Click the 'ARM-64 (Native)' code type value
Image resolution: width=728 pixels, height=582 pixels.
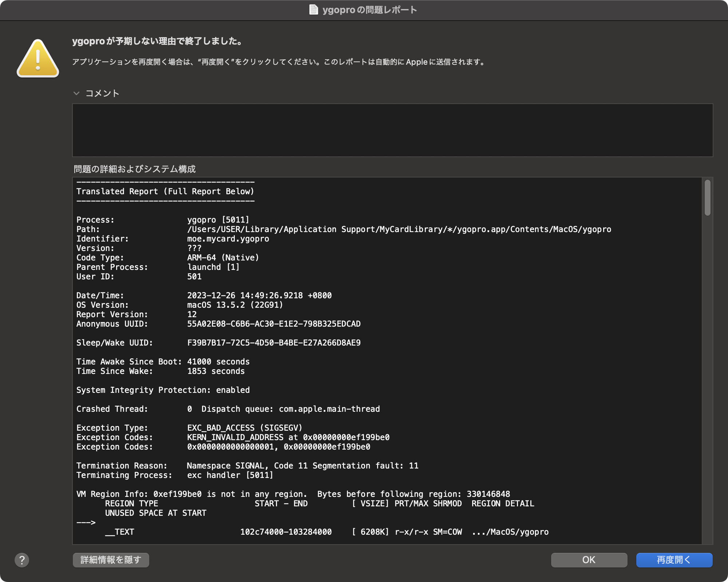pyautogui.click(x=223, y=258)
